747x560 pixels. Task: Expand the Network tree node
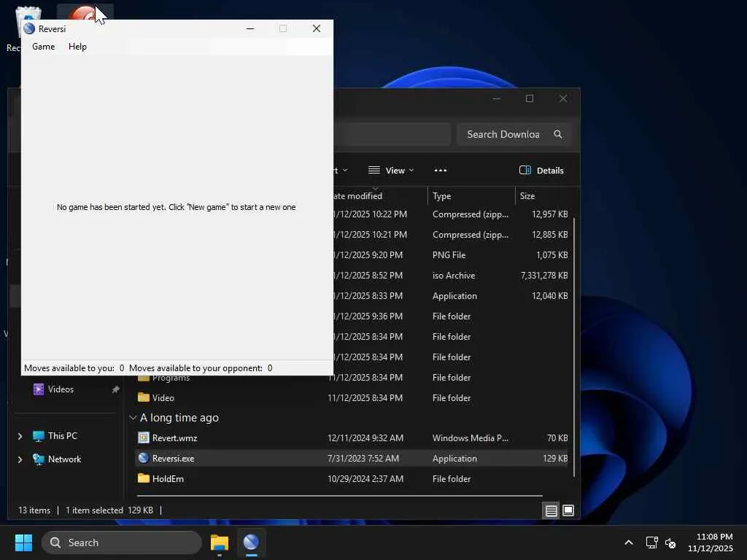tap(20, 459)
